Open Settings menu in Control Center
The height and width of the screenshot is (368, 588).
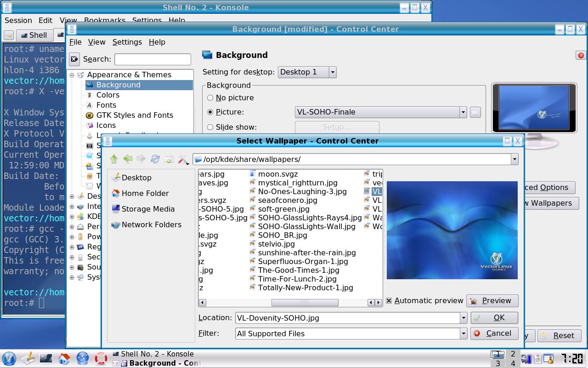pyautogui.click(x=127, y=42)
